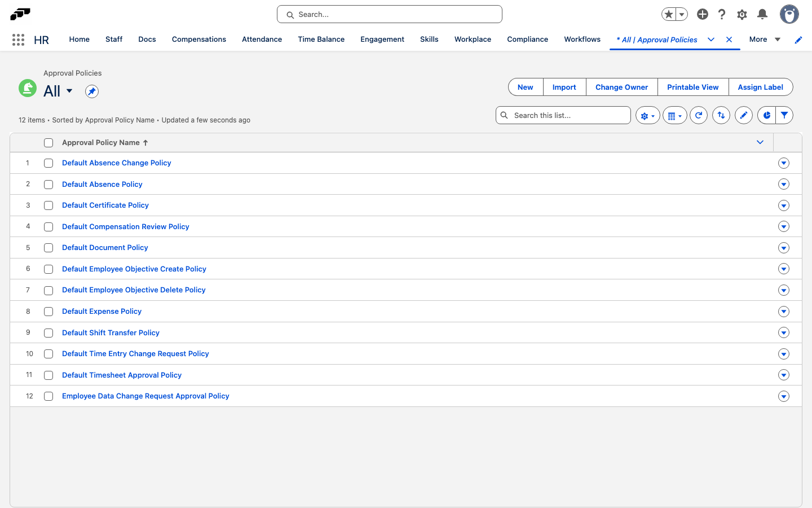This screenshot has height=508, width=812.
Task: Focus the global Search field
Action: tap(390, 14)
